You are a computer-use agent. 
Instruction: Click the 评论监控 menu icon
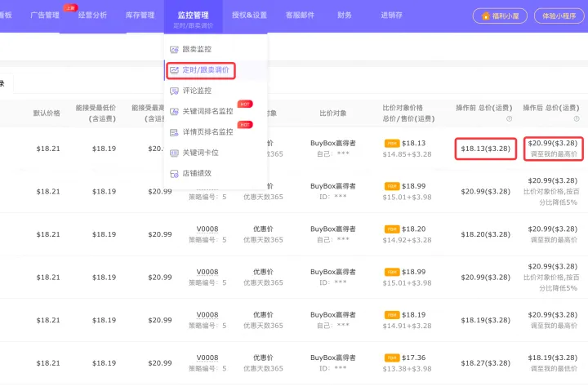(174, 91)
